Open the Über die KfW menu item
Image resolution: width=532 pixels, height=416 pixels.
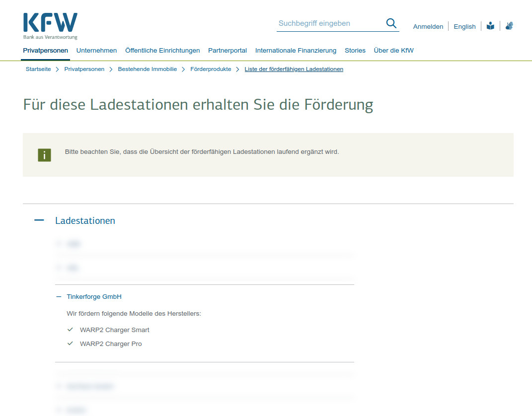393,51
